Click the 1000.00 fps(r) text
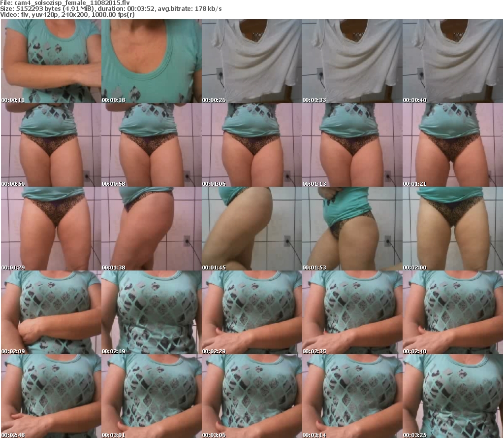 113,14
